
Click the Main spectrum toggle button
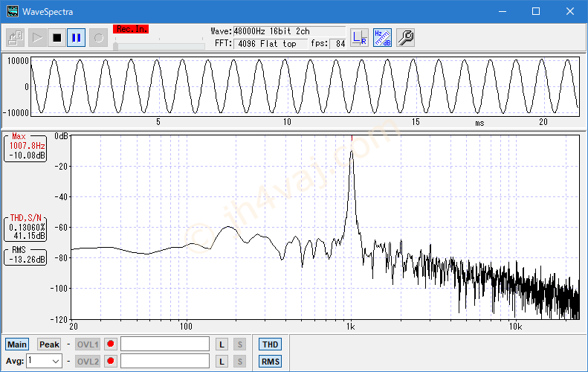[17, 344]
